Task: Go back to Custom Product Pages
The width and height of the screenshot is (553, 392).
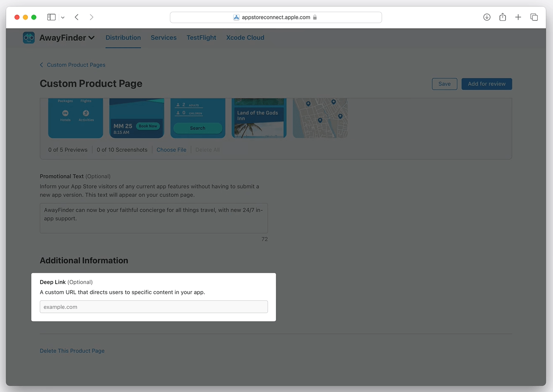Action: pyautogui.click(x=73, y=65)
